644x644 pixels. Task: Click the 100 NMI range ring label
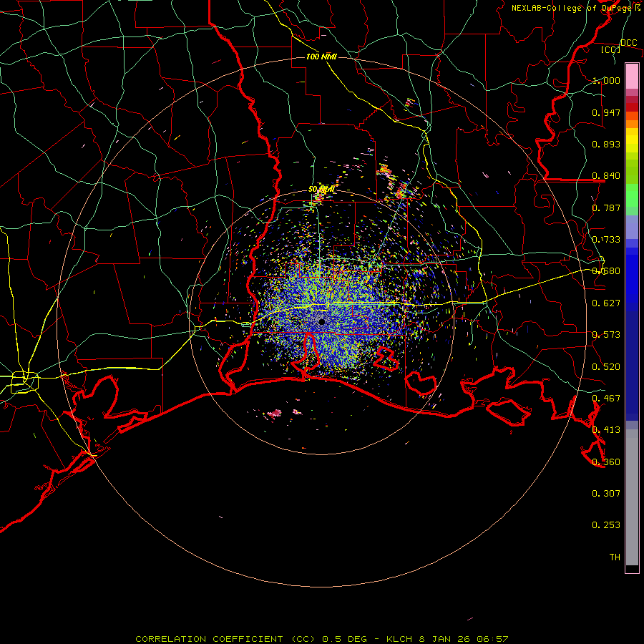coord(321,57)
